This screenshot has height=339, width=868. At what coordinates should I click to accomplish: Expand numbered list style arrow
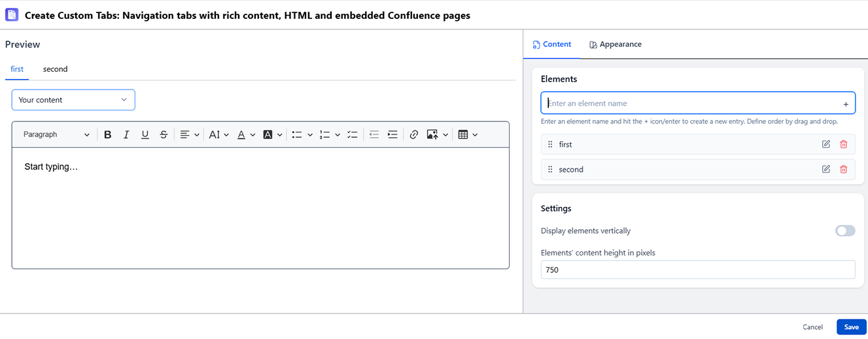338,135
